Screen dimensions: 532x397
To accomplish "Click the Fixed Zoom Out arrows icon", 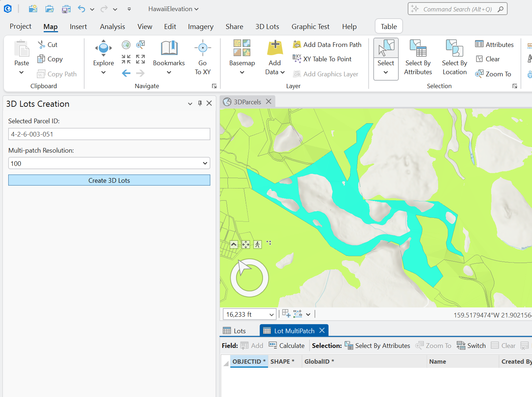I will coord(140,59).
